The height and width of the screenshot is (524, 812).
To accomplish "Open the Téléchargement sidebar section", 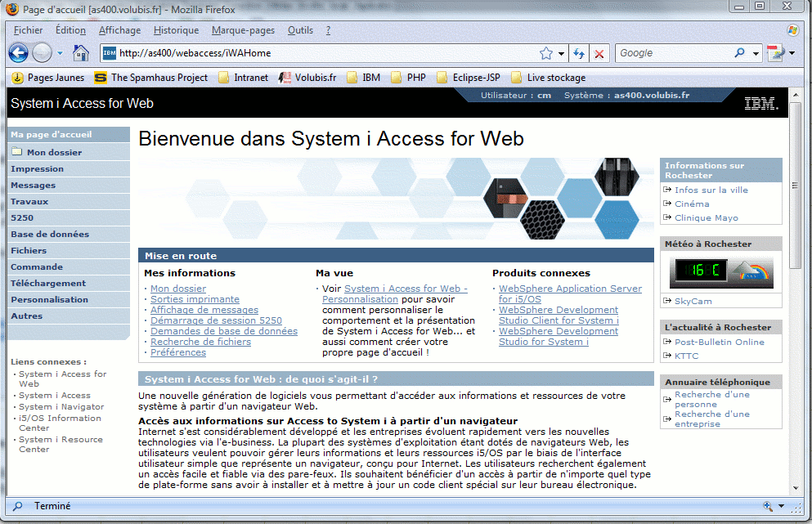I will click(69, 283).
